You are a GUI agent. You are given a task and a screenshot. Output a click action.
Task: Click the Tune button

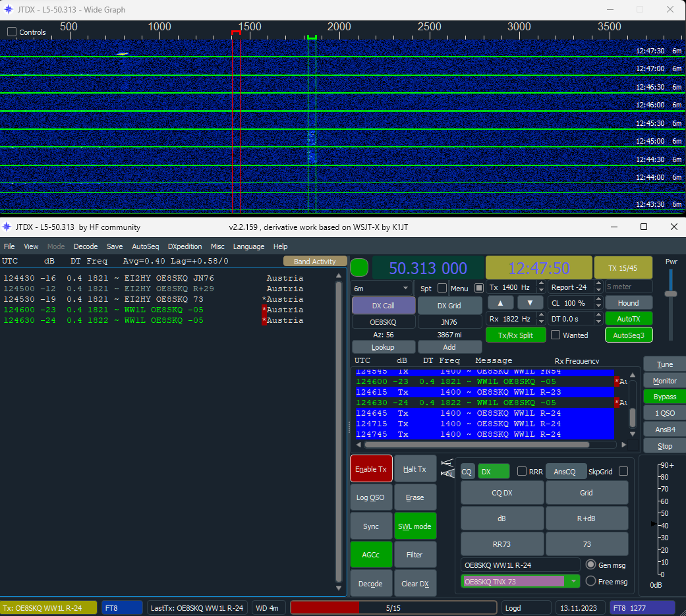pyautogui.click(x=664, y=364)
